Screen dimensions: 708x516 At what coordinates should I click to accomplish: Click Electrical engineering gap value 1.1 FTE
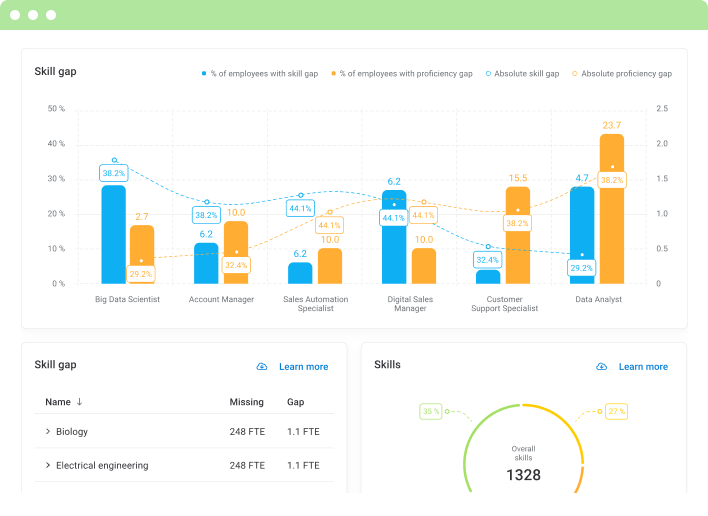pyautogui.click(x=303, y=465)
